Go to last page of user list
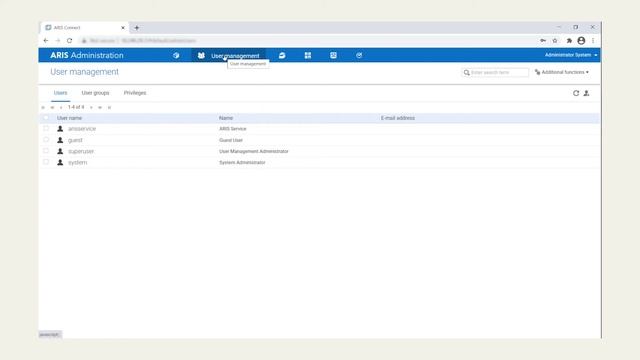 click(109, 107)
